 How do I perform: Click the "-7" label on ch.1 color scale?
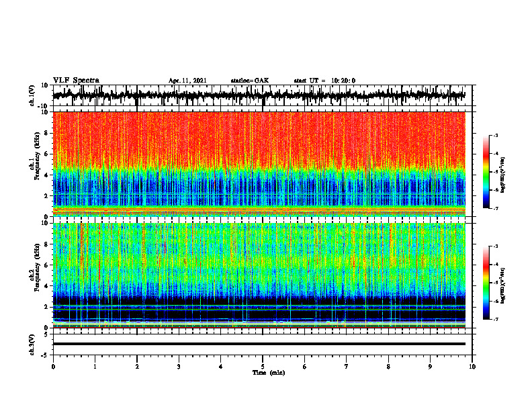click(x=495, y=208)
